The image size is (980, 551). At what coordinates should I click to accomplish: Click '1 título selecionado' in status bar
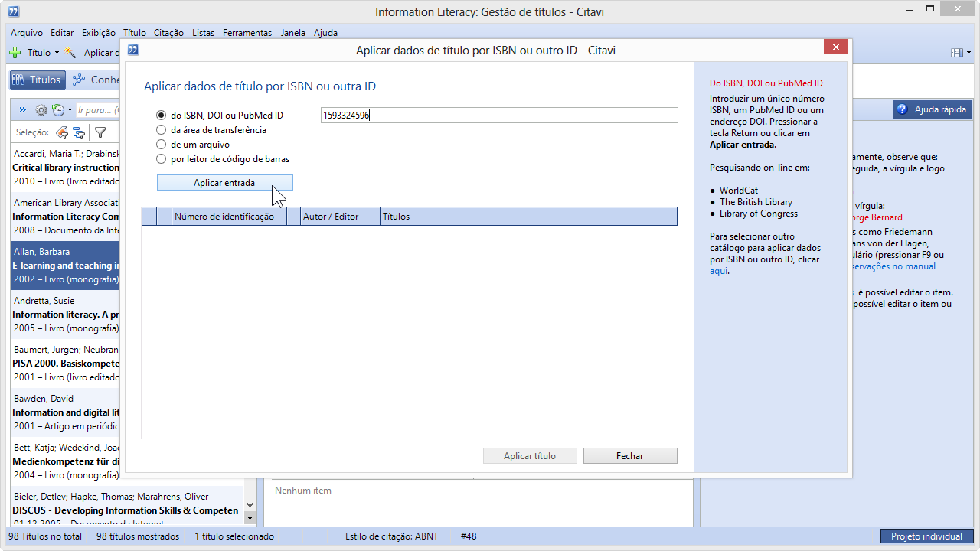click(234, 536)
